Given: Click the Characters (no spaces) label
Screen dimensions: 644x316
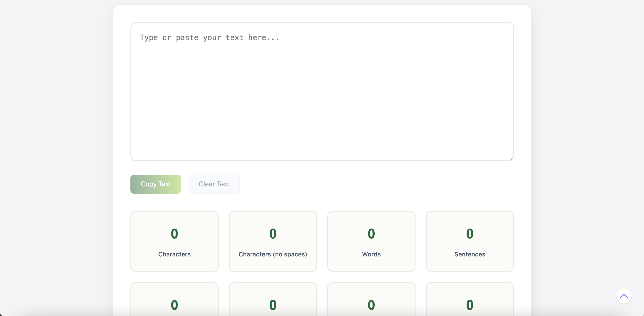Looking at the screenshot, I should [x=273, y=254].
